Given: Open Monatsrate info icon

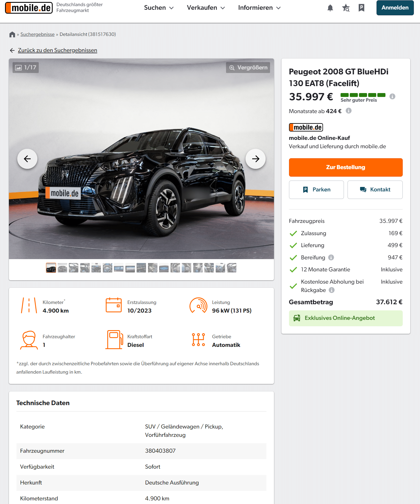Looking at the screenshot, I should click(x=349, y=111).
